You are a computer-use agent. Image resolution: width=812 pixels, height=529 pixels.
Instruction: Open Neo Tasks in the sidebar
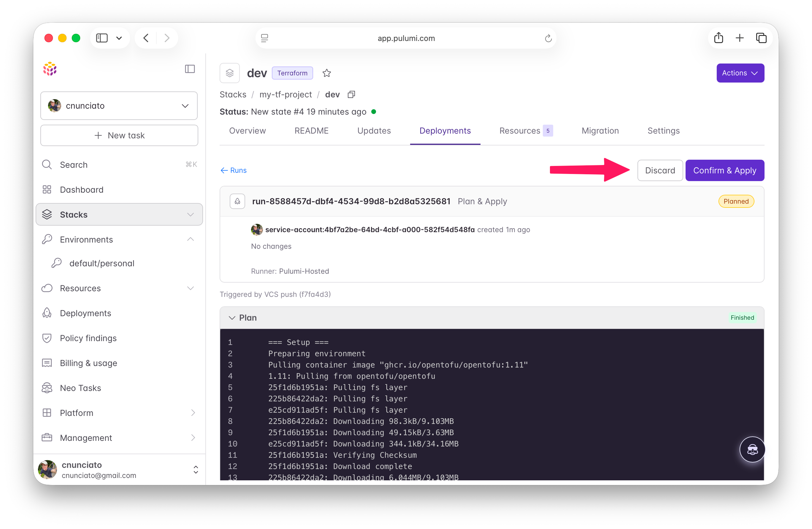[119, 388]
